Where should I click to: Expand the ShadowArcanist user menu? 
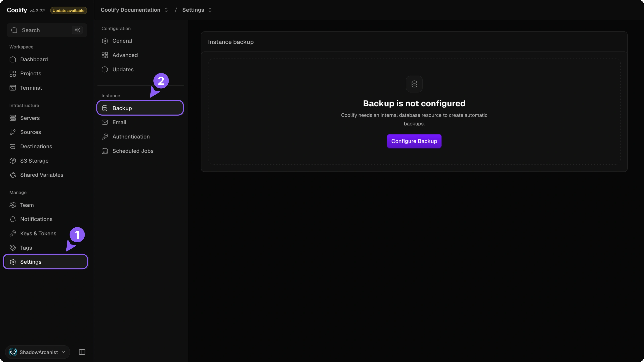coord(38,352)
